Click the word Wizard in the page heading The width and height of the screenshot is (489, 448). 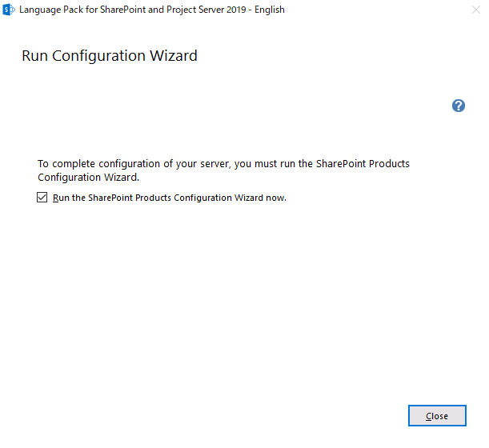tap(174, 56)
